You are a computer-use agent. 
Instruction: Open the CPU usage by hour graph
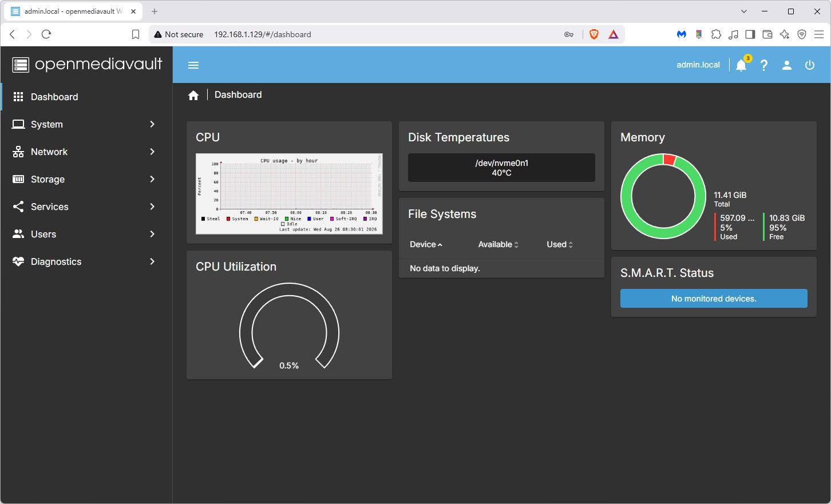pyautogui.click(x=289, y=194)
